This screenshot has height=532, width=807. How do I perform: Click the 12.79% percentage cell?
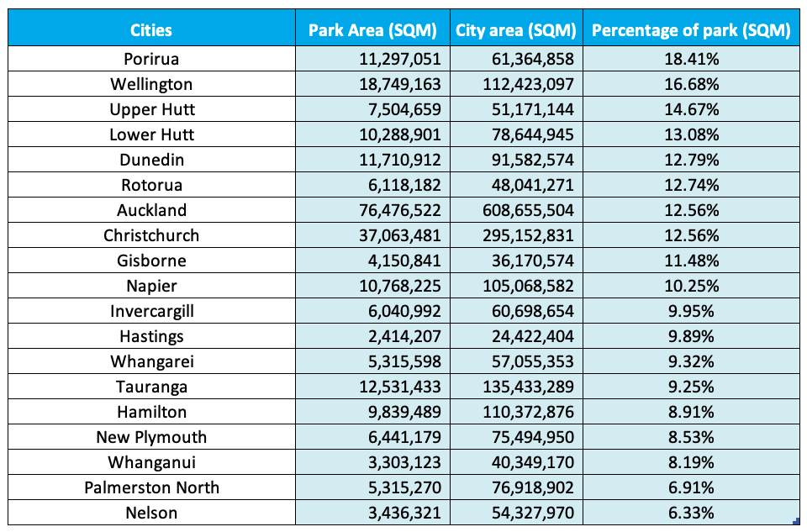point(691,160)
